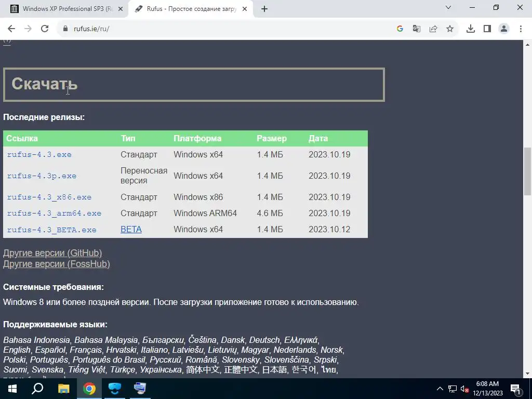532x399 pixels.
Task: Click Windows ARM64 platform cell
Action: [205, 213]
